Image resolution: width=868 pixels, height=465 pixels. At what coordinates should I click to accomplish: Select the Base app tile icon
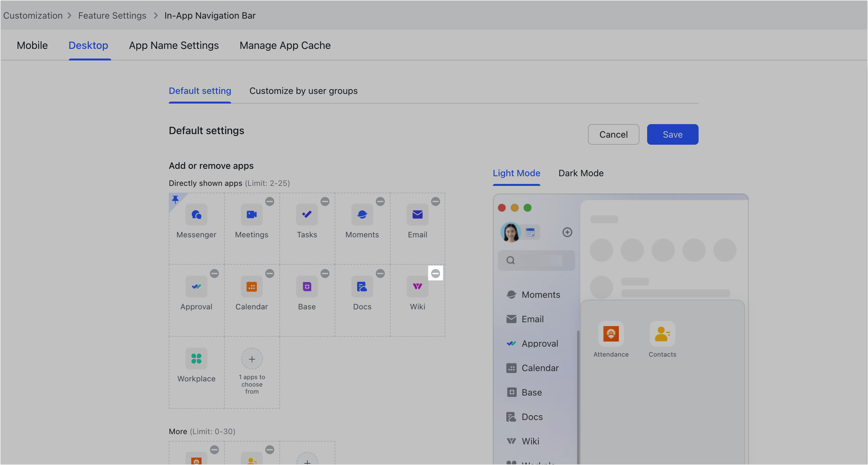click(x=307, y=287)
